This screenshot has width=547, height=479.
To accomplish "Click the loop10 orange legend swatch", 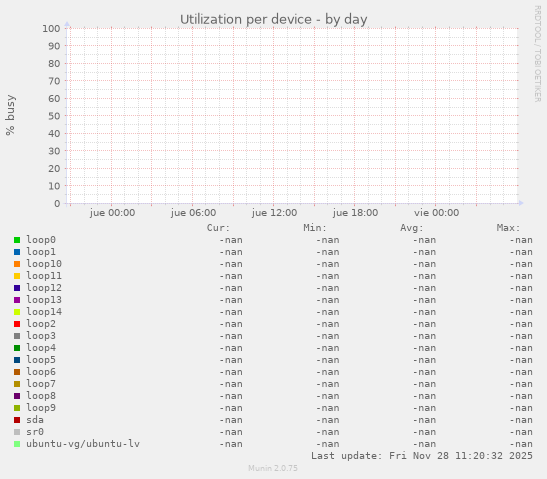I will 17,264.
